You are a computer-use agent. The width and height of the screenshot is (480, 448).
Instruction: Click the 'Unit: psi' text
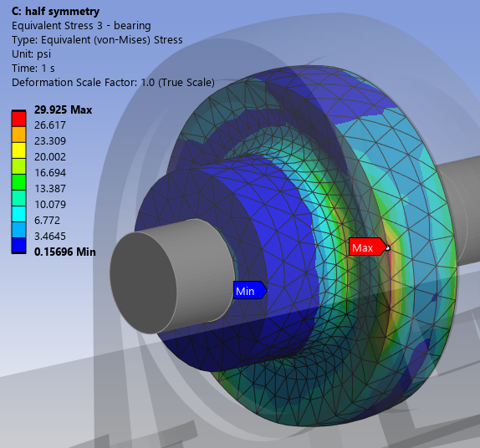pos(31,53)
